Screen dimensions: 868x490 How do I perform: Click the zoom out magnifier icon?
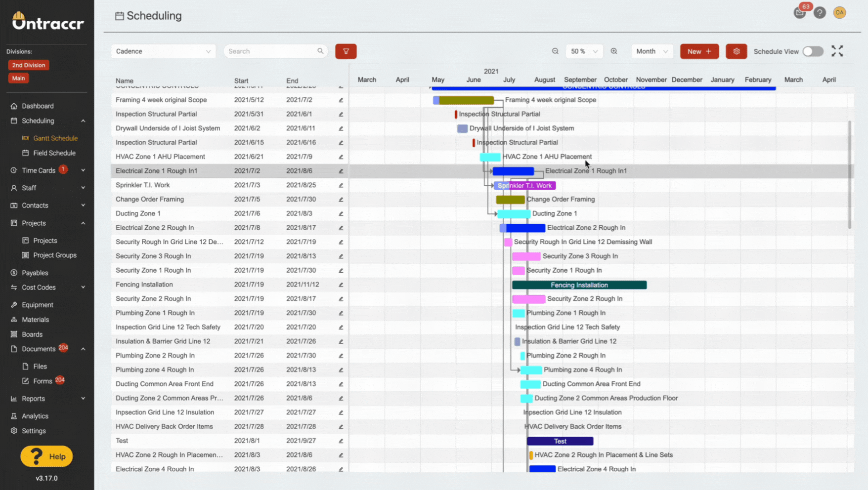click(555, 51)
